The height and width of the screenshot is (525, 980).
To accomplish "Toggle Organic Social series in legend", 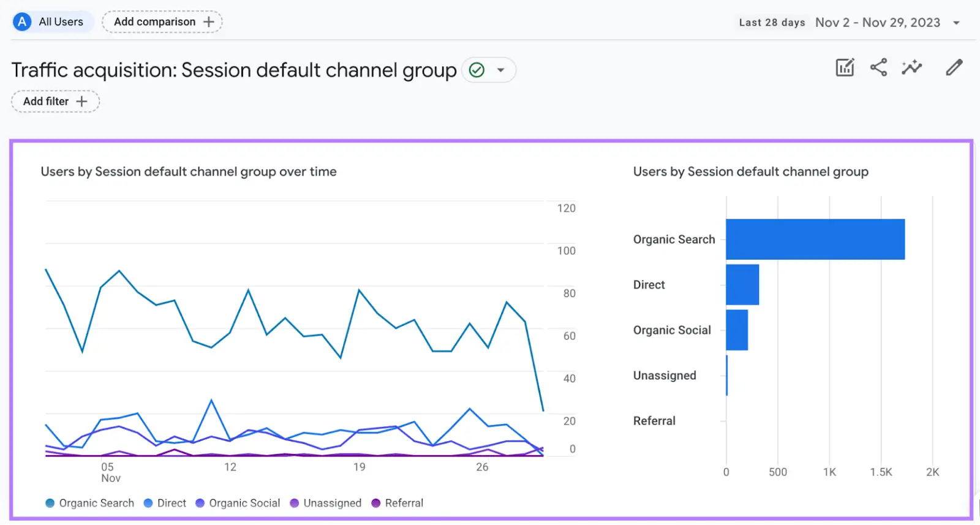I will click(x=238, y=503).
